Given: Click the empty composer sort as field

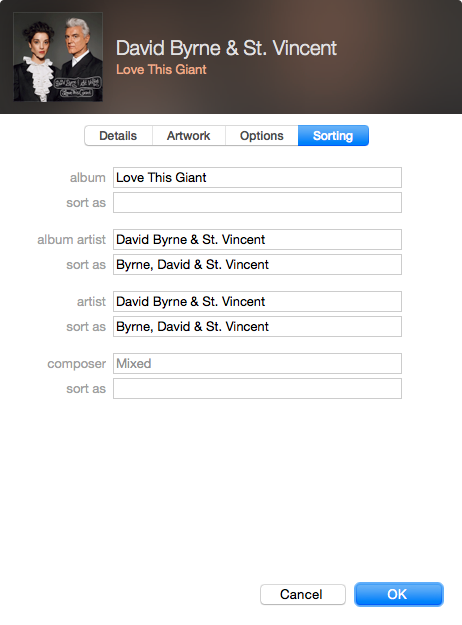Looking at the screenshot, I should click(257, 389).
